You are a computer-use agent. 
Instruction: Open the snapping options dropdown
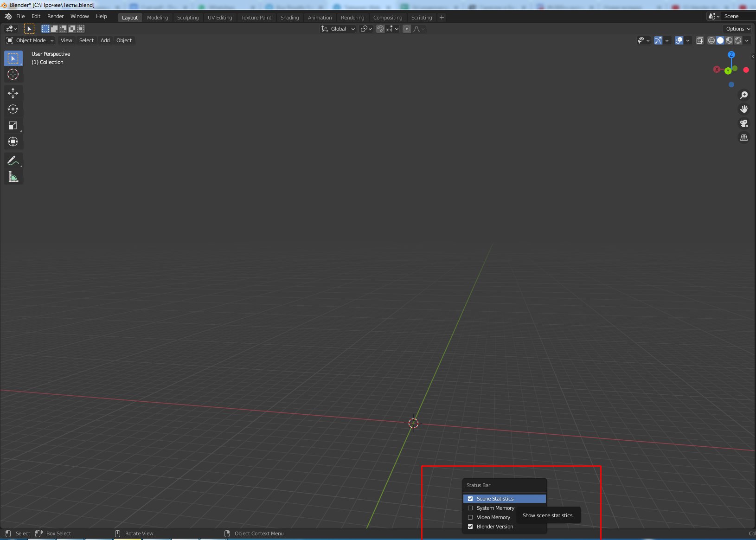[x=392, y=29]
